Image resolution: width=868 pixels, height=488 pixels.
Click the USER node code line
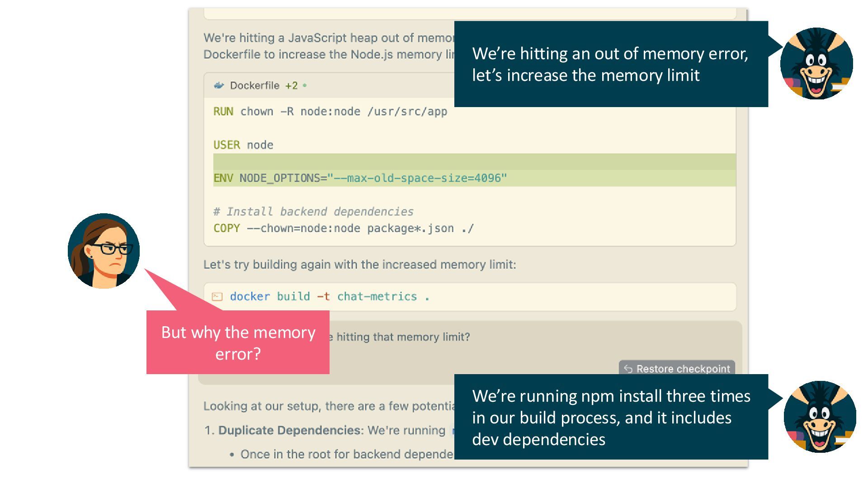[x=243, y=145]
